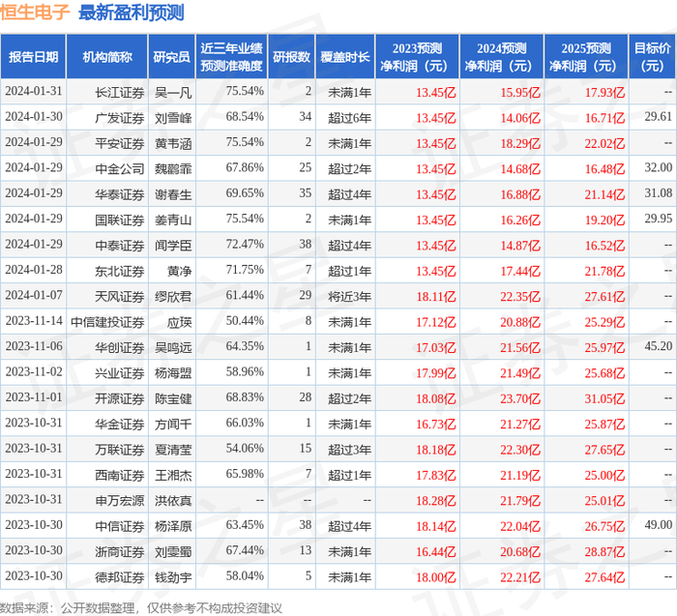Click the date 2023-11-14
This screenshot has height=616, width=677.
[x=34, y=321]
